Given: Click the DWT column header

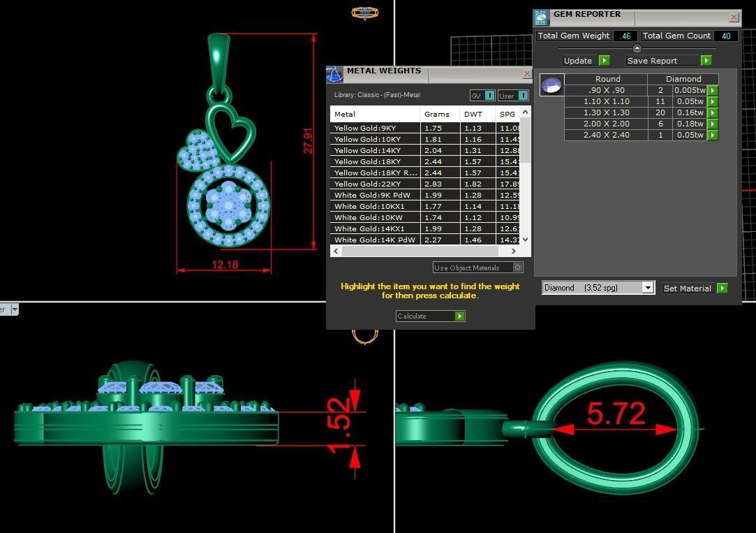Looking at the screenshot, I should 477,115.
